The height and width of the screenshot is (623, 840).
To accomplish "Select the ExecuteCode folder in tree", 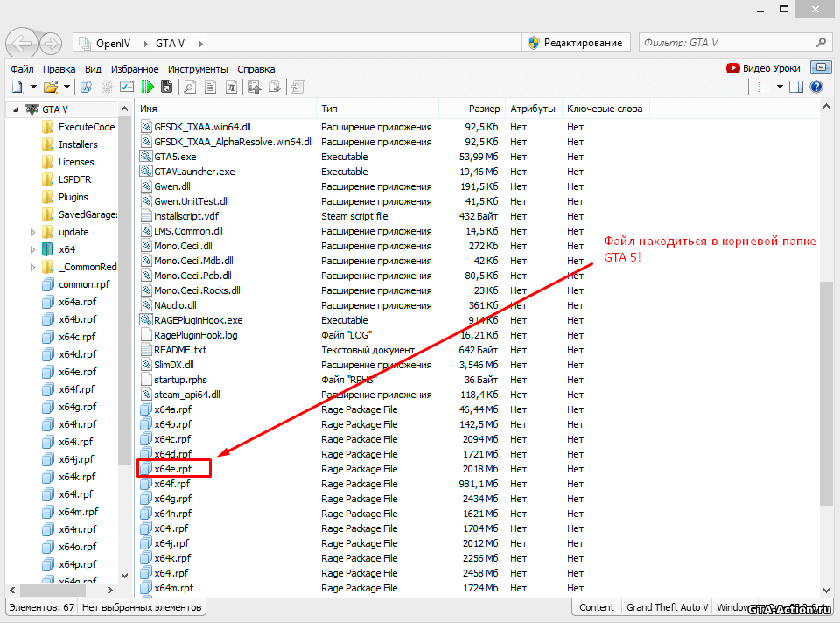I will pyautogui.click(x=87, y=127).
